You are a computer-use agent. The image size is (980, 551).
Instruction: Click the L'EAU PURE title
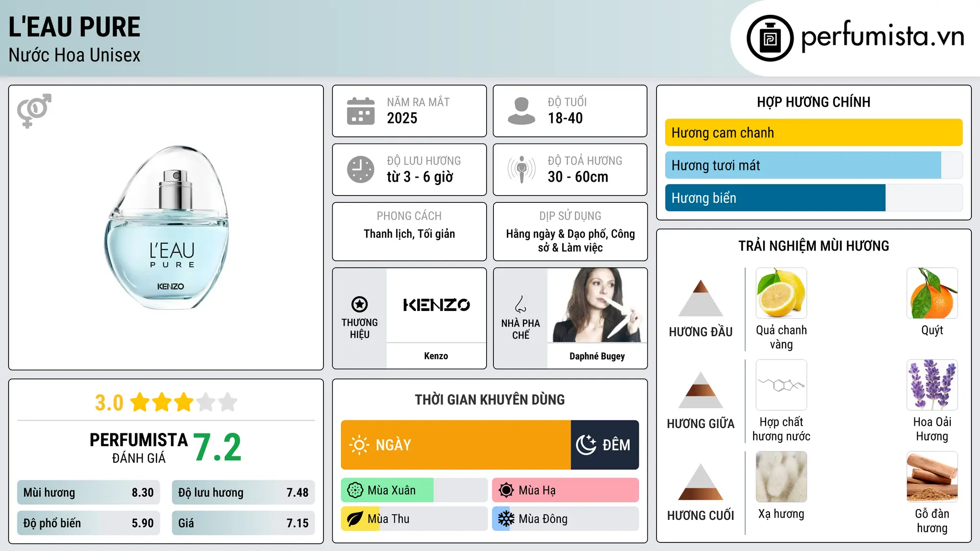pos(74,27)
